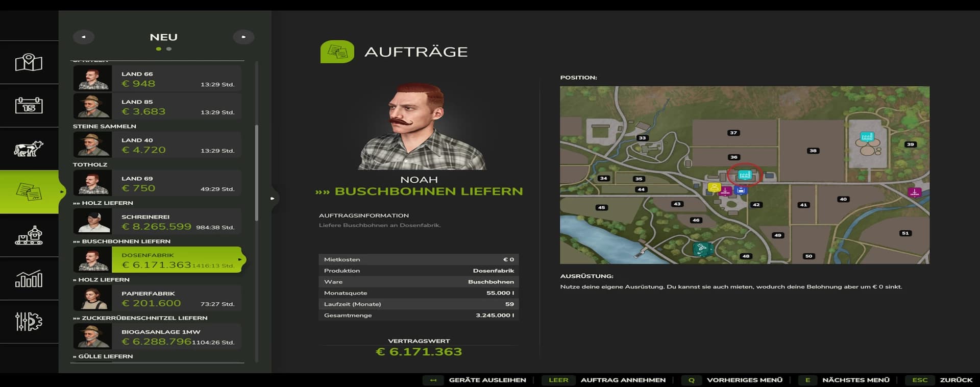Image resolution: width=980 pixels, height=387 pixels.
Task: Click the Geräte ausleihen button
Action: (x=475, y=380)
